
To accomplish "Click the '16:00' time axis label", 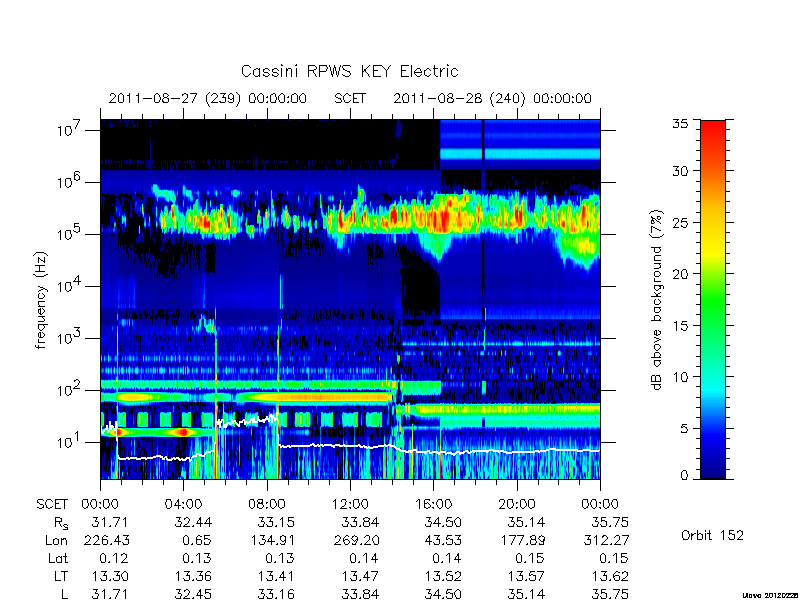I will pos(433,504).
